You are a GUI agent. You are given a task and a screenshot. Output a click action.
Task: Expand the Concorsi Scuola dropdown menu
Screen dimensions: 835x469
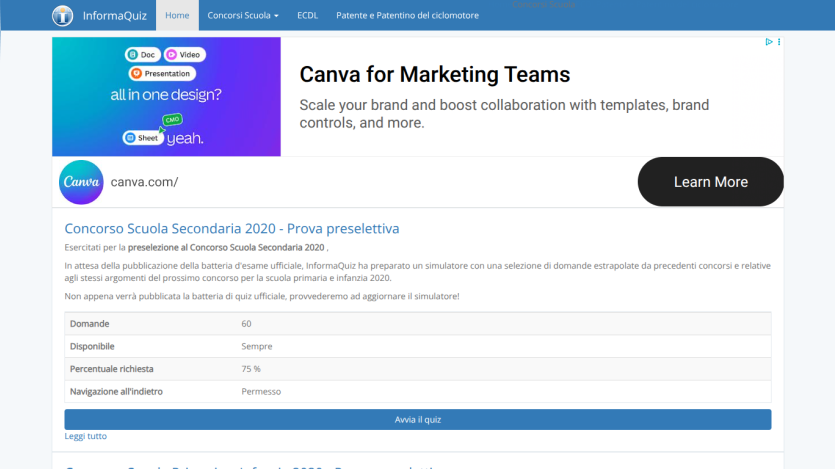[243, 15]
